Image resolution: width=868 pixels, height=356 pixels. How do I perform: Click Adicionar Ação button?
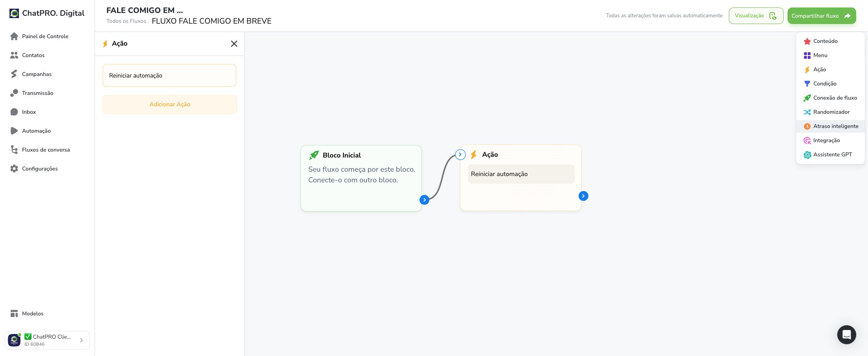[170, 104]
